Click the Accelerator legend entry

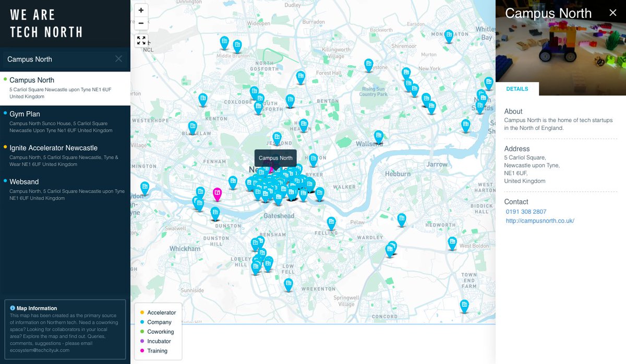click(x=157, y=312)
